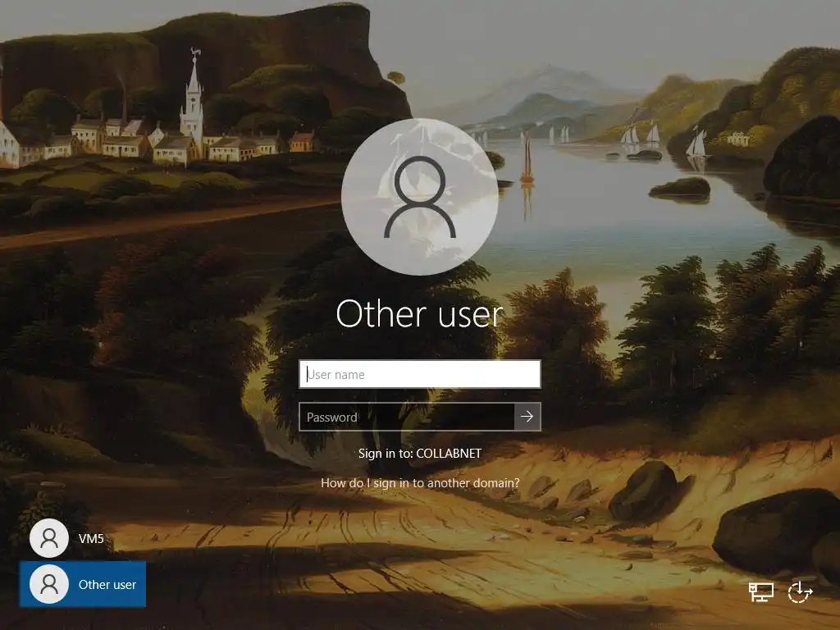Image resolution: width=840 pixels, height=630 pixels.
Task: Click the User name input field
Action: [419, 374]
